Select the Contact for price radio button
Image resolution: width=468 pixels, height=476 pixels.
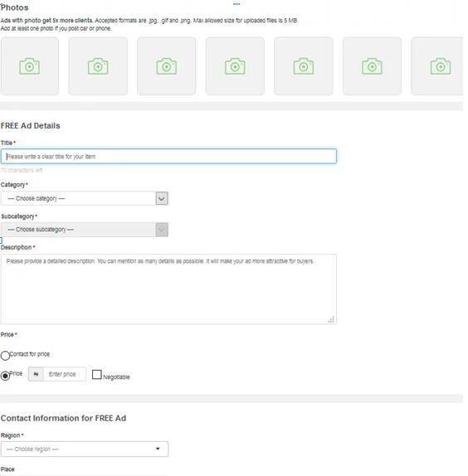5,356
